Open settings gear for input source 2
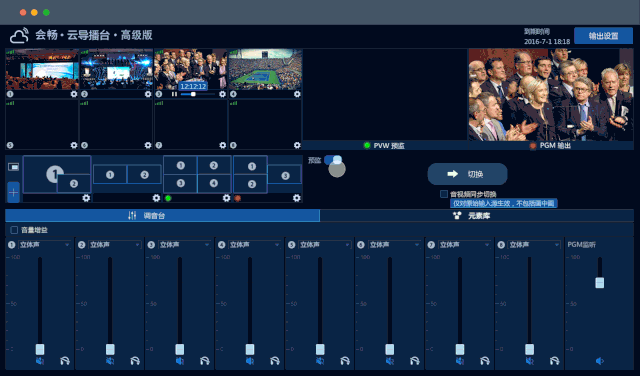 pos(148,94)
